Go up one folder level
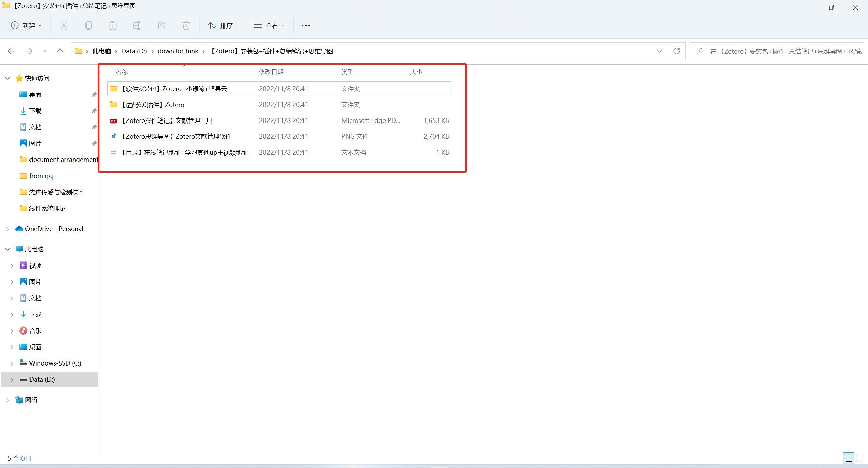This screenshot has height=468, width=868. 60,51
